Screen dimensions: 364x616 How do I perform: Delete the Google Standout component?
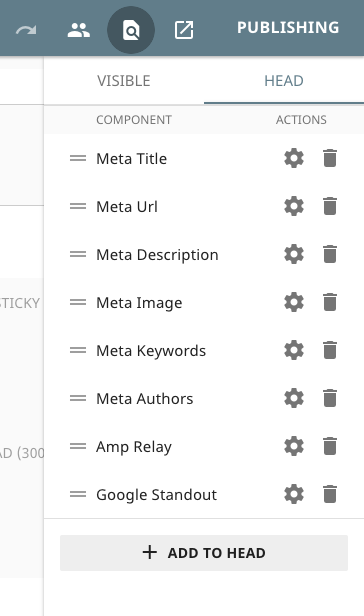point(330,494)
